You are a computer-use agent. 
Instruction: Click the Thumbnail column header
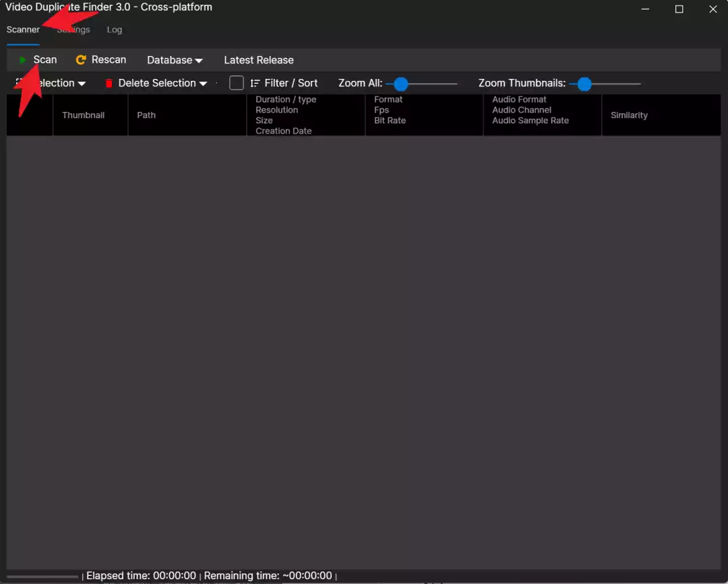[90, 115]
